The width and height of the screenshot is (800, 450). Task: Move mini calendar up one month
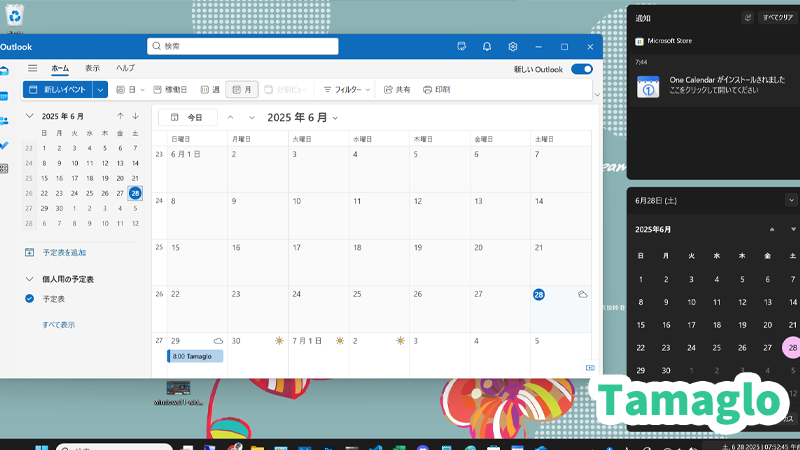(120, 116)
